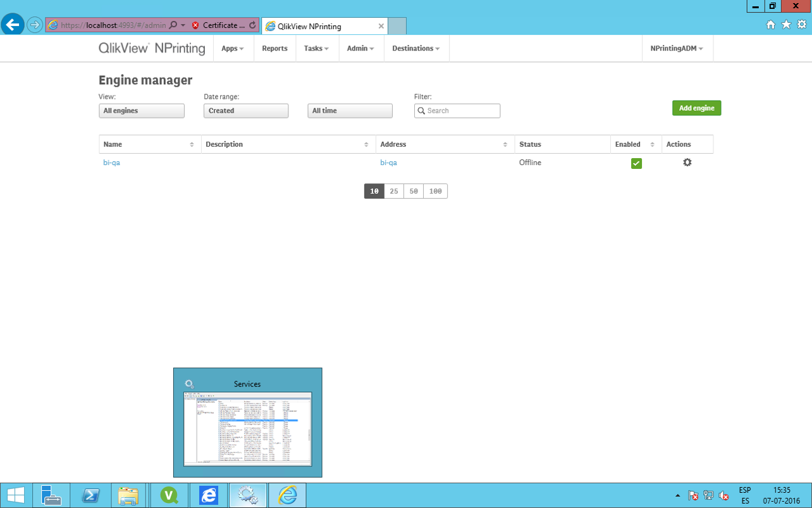
Task: Click the QlikView NPrinting logo
Action: pos(152,49)
